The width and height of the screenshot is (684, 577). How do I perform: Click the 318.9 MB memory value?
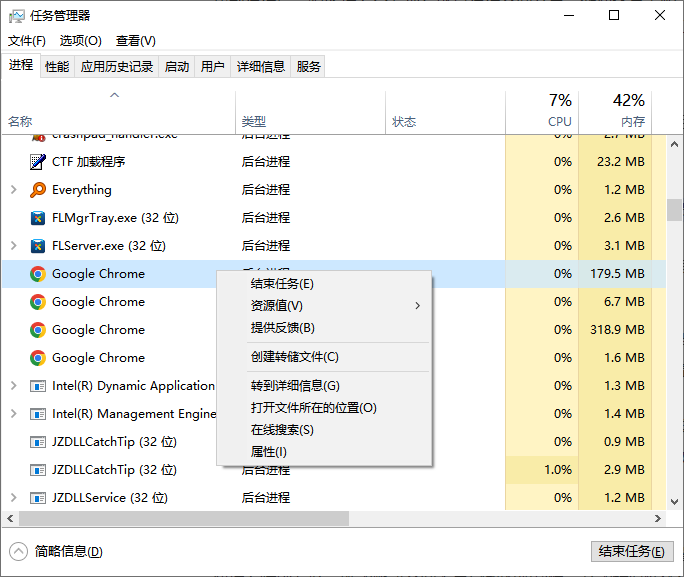click(x=617, y=330)
